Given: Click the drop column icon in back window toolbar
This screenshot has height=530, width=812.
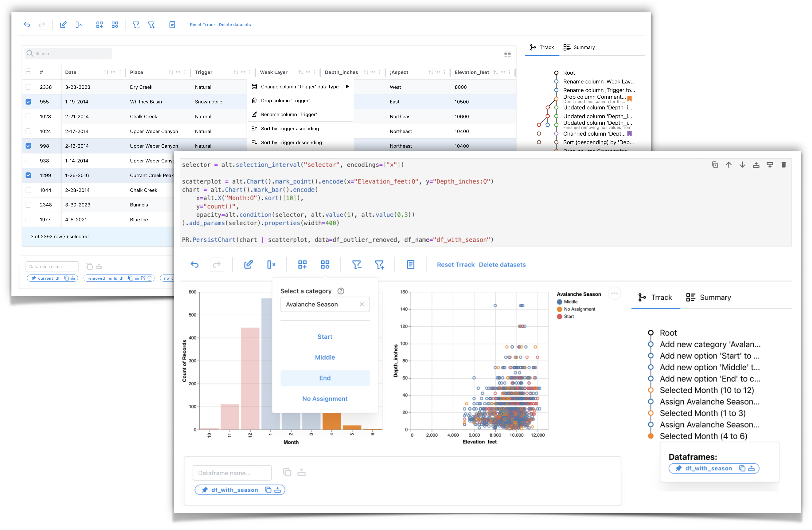Looking at the screenshot, I should point(79,25).
